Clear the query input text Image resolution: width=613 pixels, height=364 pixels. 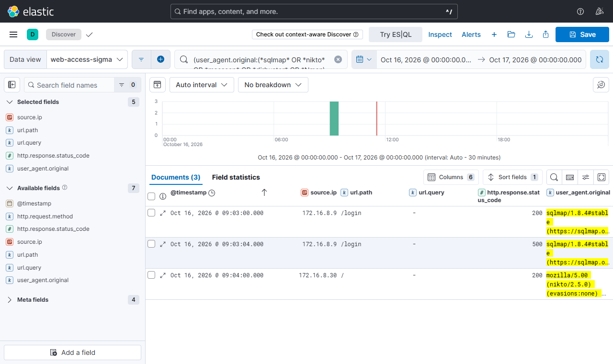click(338, 59)
